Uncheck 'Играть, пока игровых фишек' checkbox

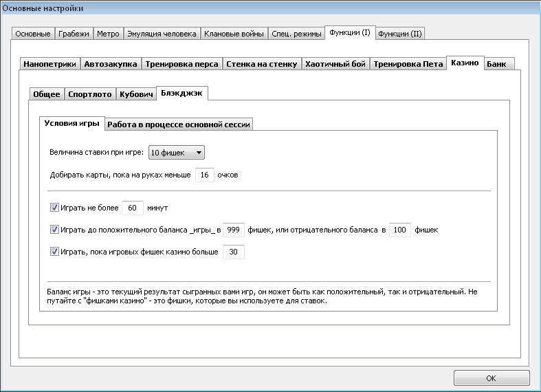click(54, 252)
